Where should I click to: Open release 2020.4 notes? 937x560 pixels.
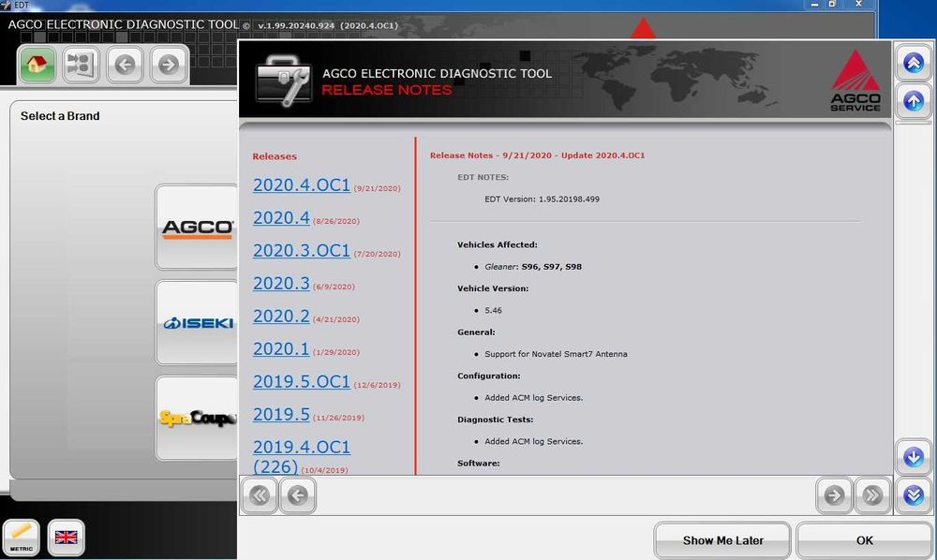(x=281, y=218)
